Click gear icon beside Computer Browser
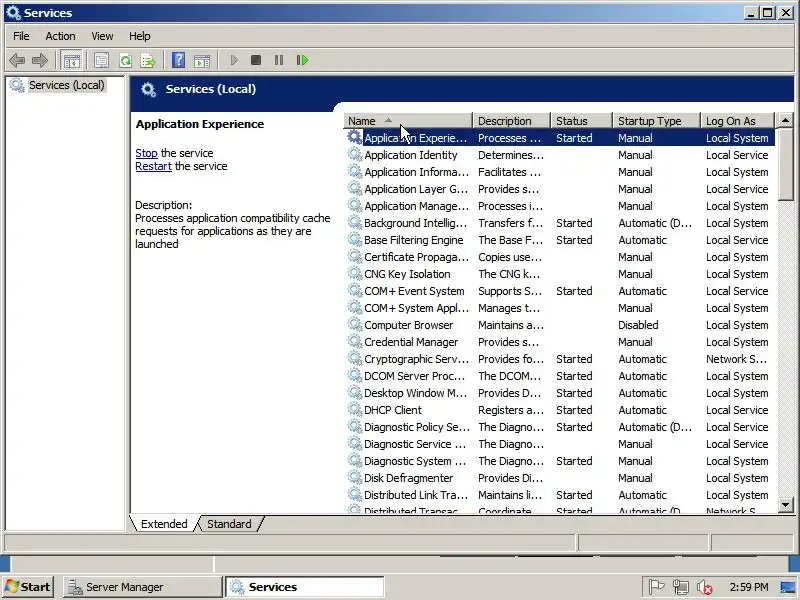Image resolution: width=800 pixels, height=600 pixels. point(355,324)
